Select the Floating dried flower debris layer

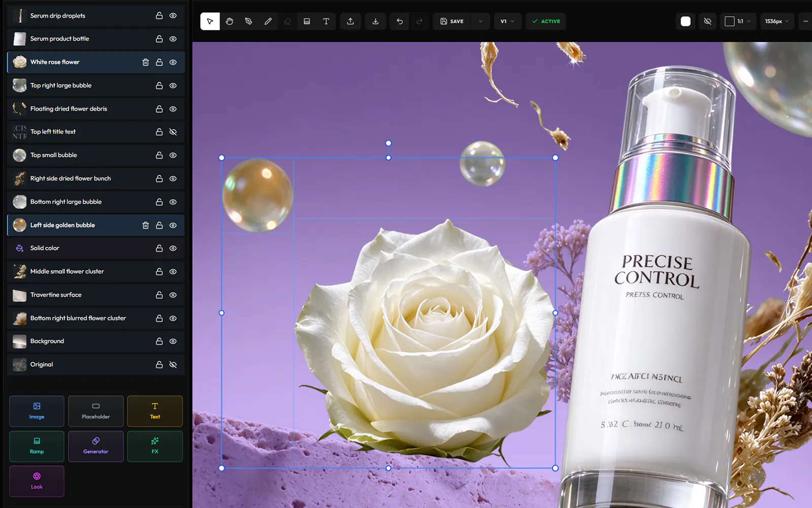[96, 109]
